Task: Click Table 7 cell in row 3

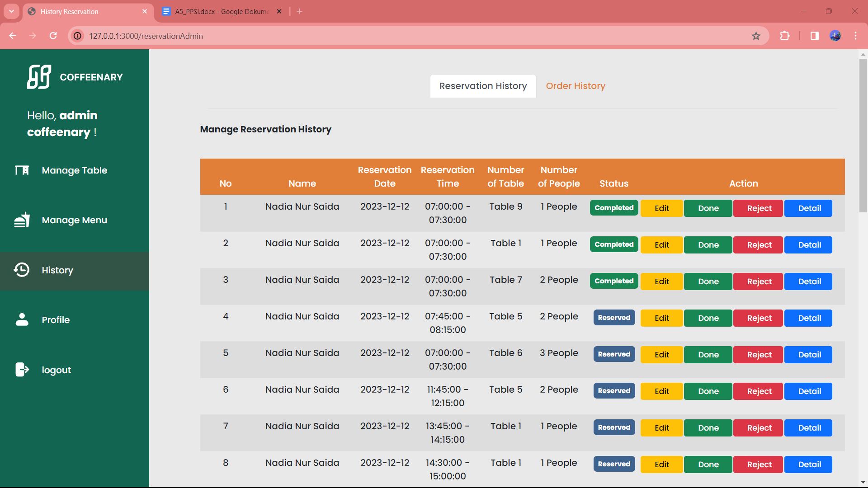Action: [506, 280]
